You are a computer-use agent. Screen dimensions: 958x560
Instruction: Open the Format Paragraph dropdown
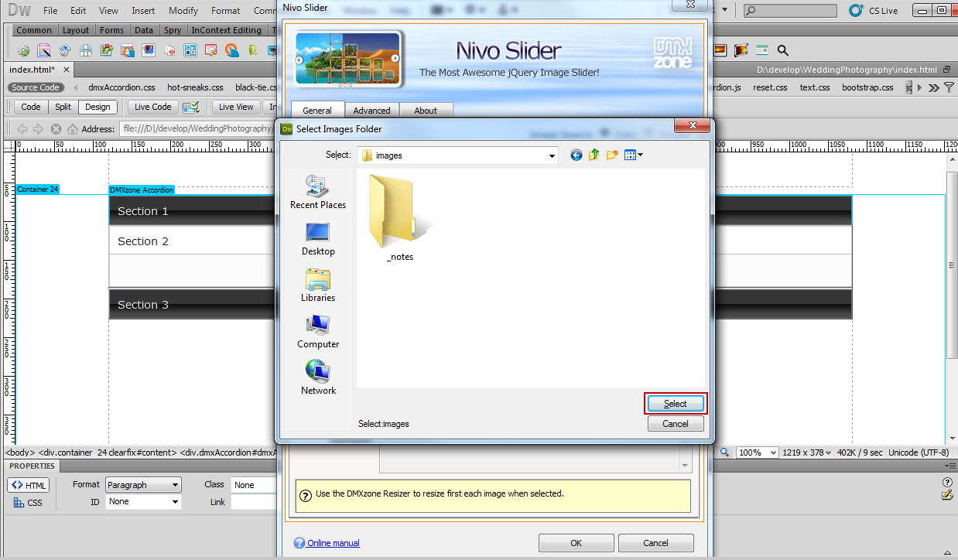(x=143, y=485)
